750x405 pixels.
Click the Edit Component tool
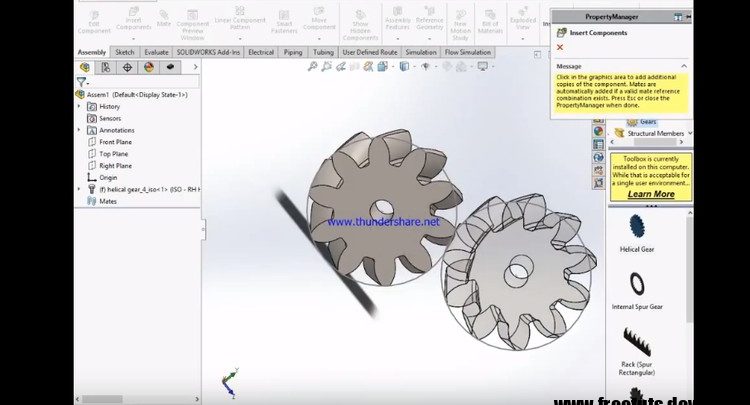click(94, 22)
